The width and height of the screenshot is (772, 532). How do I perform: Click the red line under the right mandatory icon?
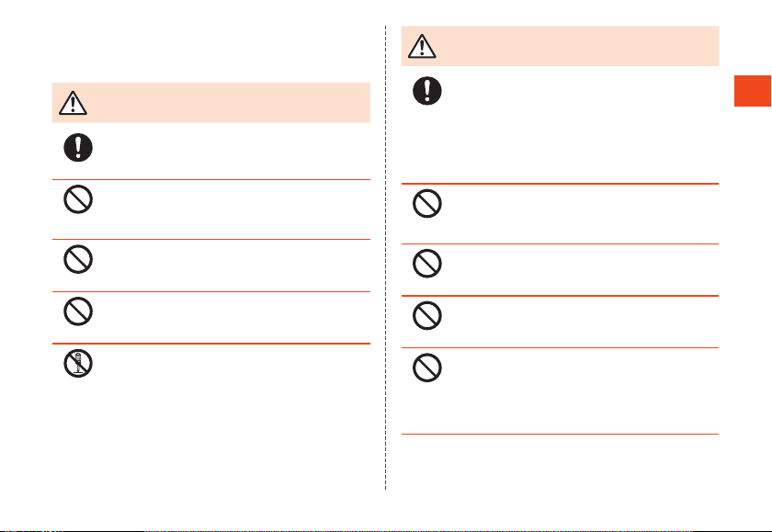[560, 184]
